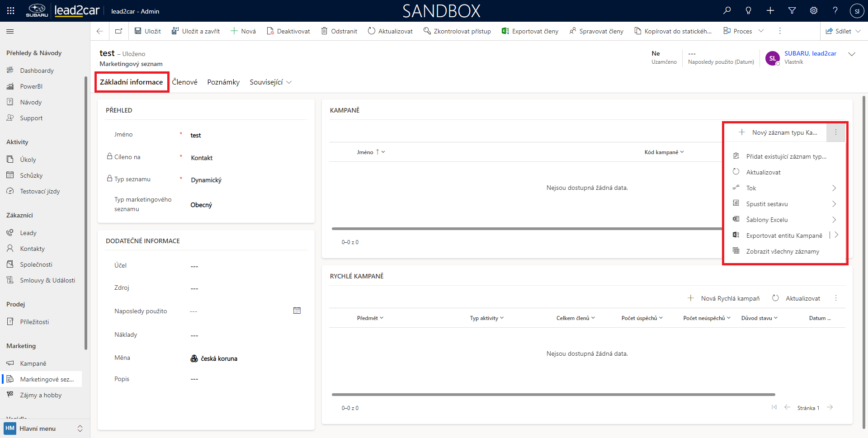Image resolution: width=868 pixels, height=438 pixels.
Task: Expand record header details chevron
Action: pos(852,54)
